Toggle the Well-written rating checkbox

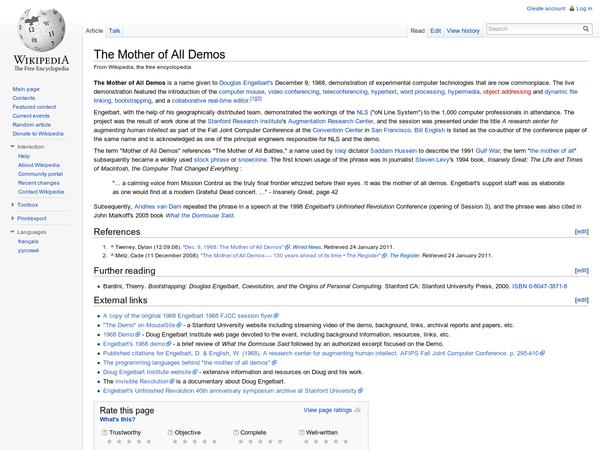coord(302,432)
